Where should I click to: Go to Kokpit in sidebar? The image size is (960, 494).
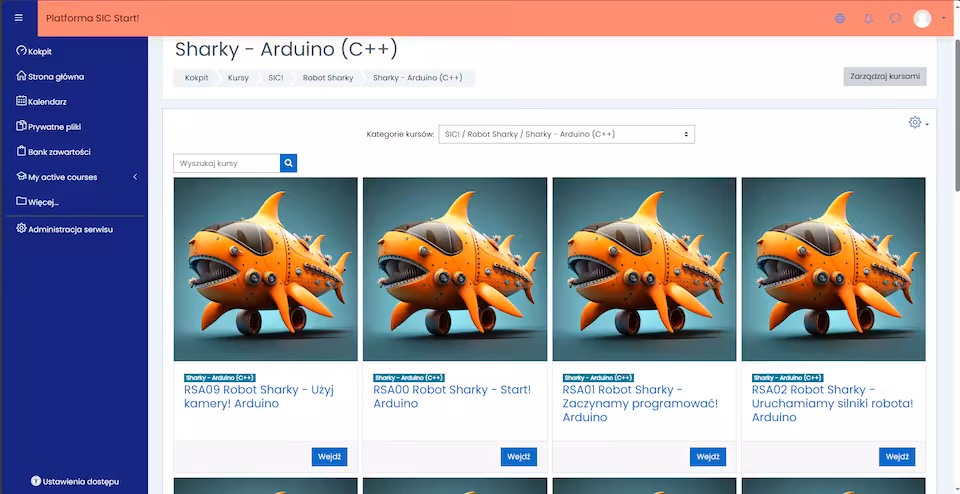[x=40, y=51]
